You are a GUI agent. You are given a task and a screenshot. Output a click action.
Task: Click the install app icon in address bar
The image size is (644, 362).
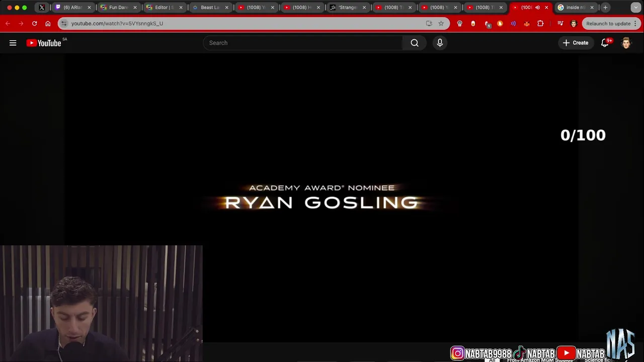point(429,24)
